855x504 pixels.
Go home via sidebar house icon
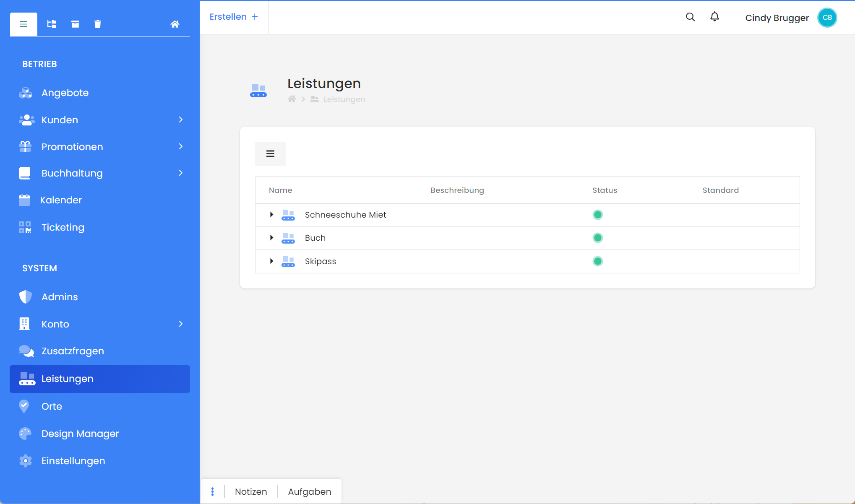(x=175, y=24)
